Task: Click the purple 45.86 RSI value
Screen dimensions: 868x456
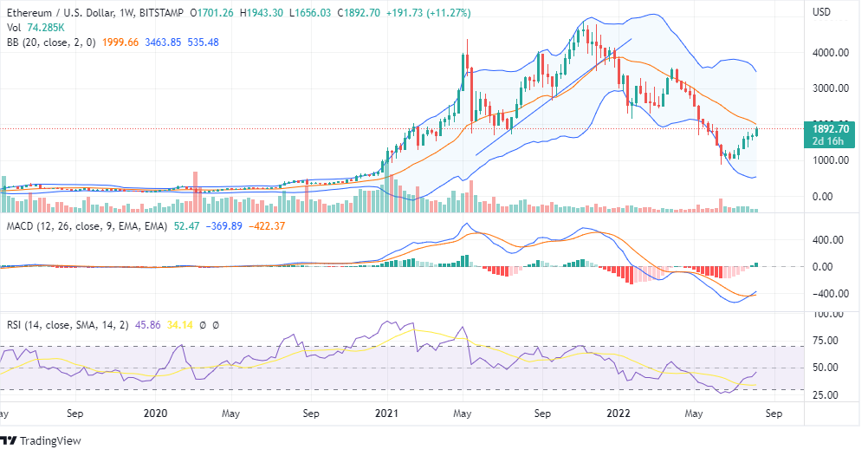Action: [150, 325]
